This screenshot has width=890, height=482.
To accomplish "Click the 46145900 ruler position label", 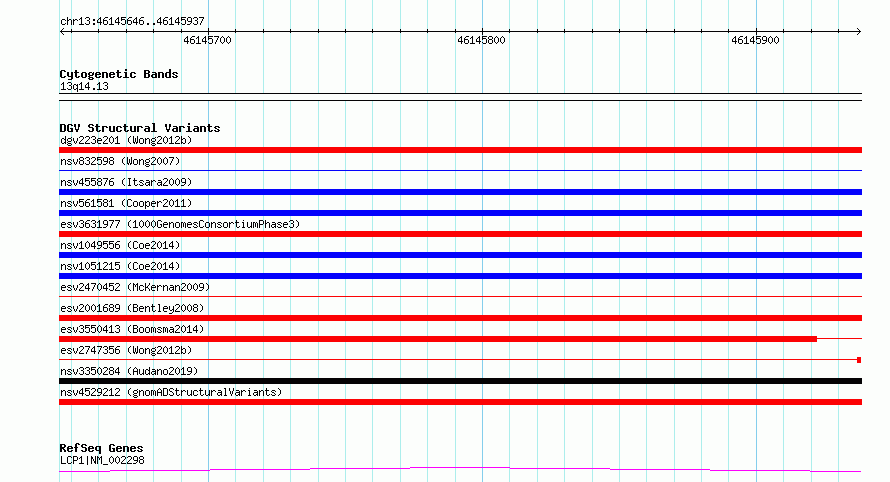I will coord(755,40).
